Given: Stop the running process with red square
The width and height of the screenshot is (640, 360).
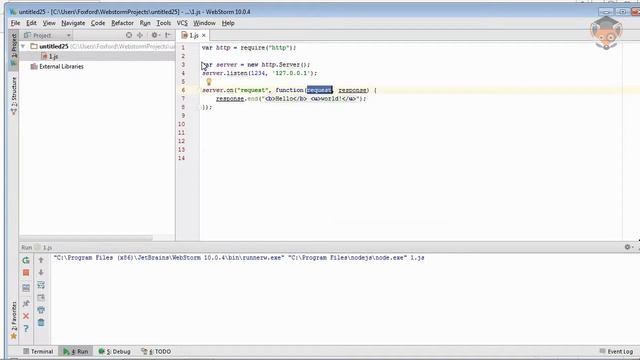Looking at the screenshot, I should click(x=26, y=273).
